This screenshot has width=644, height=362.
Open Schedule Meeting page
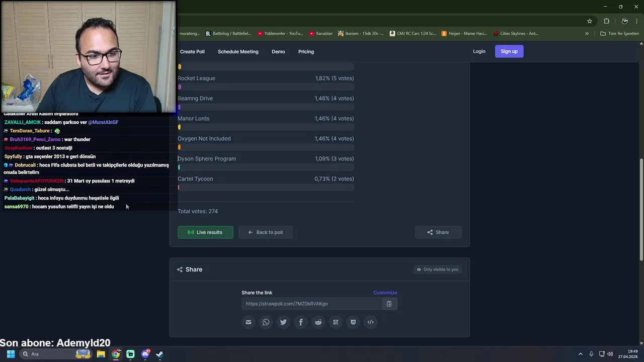coord(238,52)
